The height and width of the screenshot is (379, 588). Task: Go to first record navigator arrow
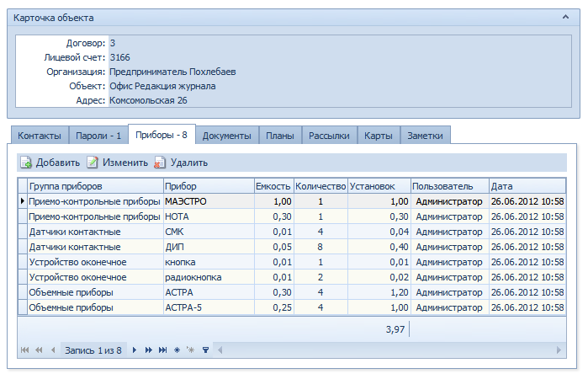24,350
